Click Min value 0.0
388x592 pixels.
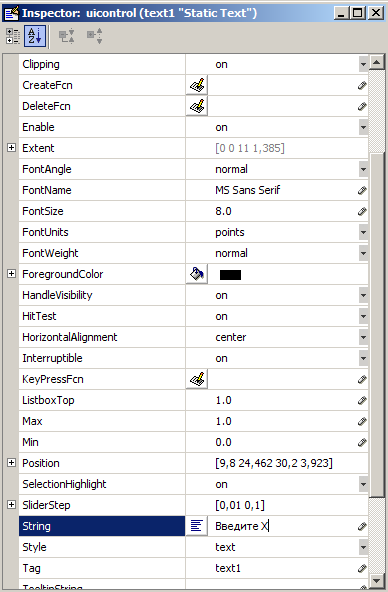point(223,442)
